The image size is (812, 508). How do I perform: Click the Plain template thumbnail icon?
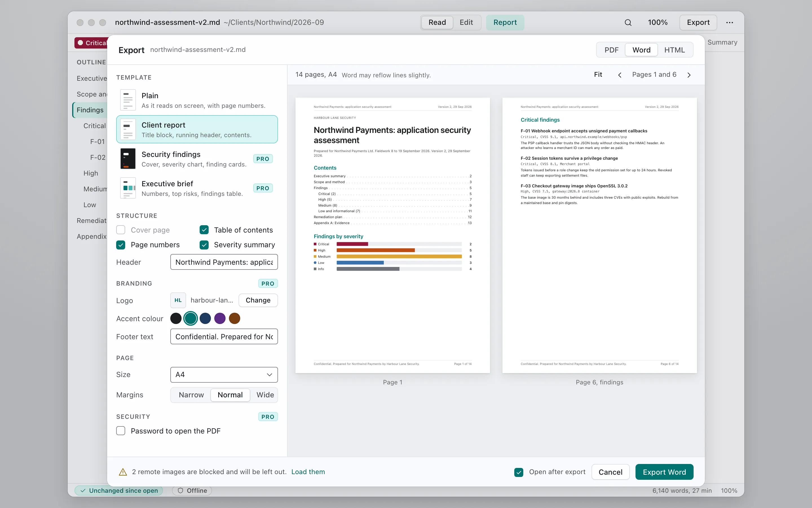coord(128,100)
